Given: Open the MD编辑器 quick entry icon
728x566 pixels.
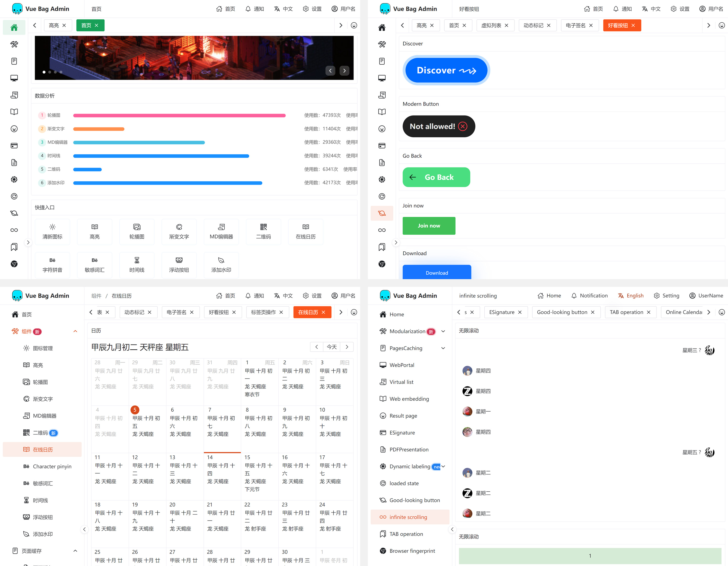Looking at the screenshot, I should click(x=221, y=227).
